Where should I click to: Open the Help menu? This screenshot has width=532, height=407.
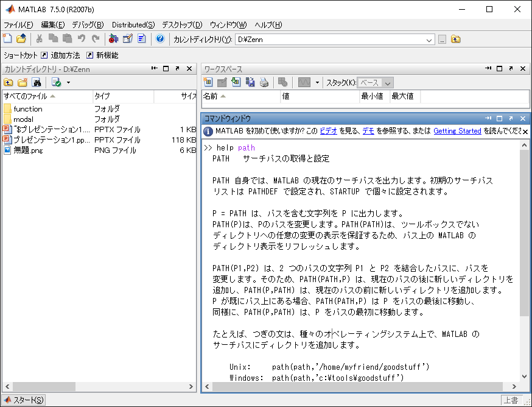pyautogui.click(x=268, y=25)
